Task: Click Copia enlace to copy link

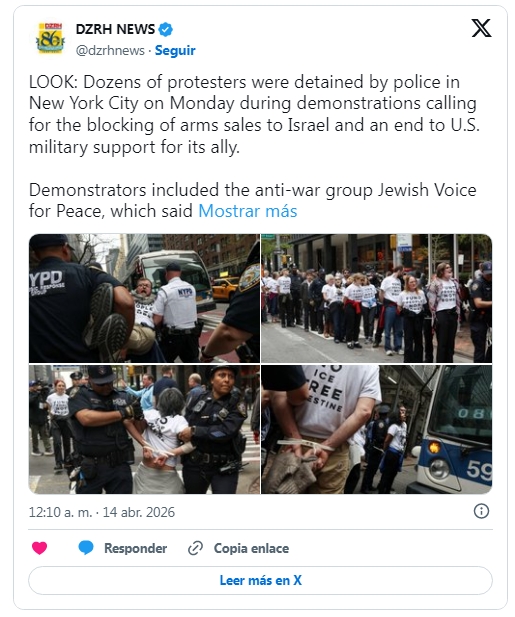Action: [251, 548]
